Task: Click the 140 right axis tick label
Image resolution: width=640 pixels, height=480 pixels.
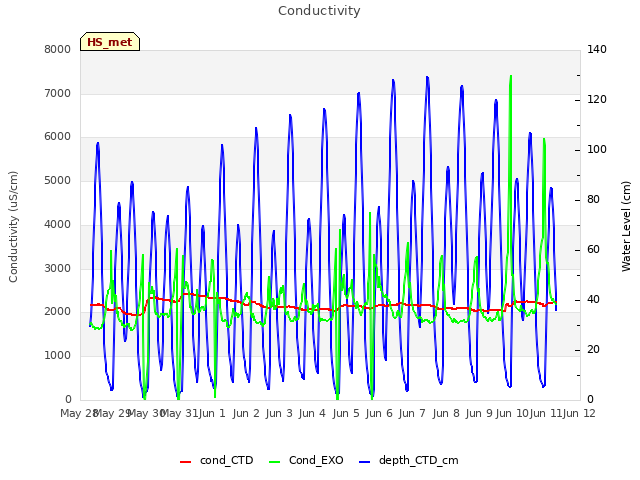Action: pos(597,49)
